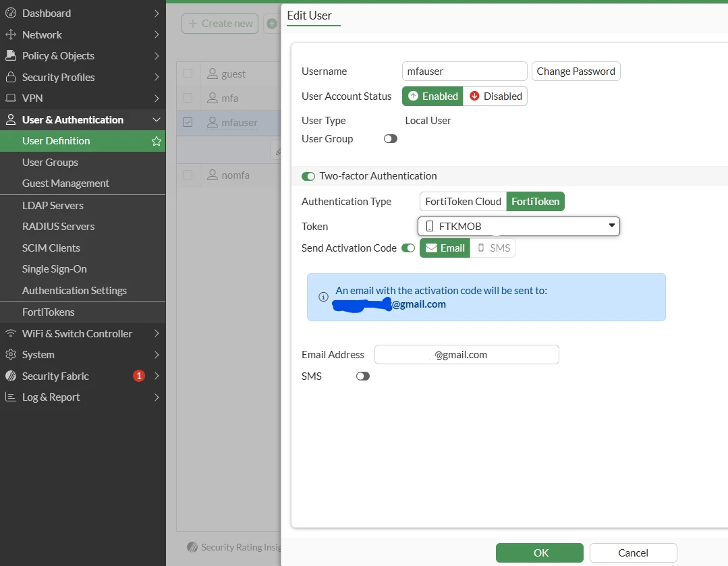Screen dimensions: 728x566
Task: Click the WiFi & Switch Controller icon
Action: tap(11, 333)
